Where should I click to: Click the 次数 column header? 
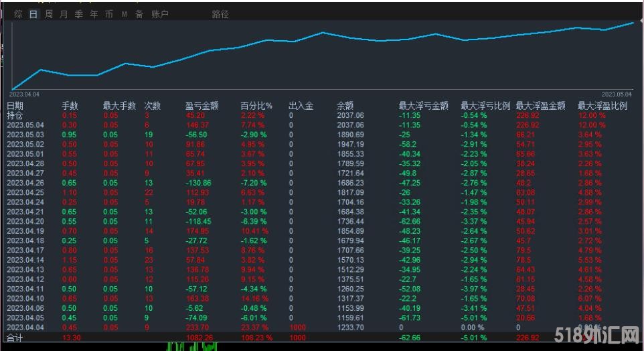(x=153, y=106)
